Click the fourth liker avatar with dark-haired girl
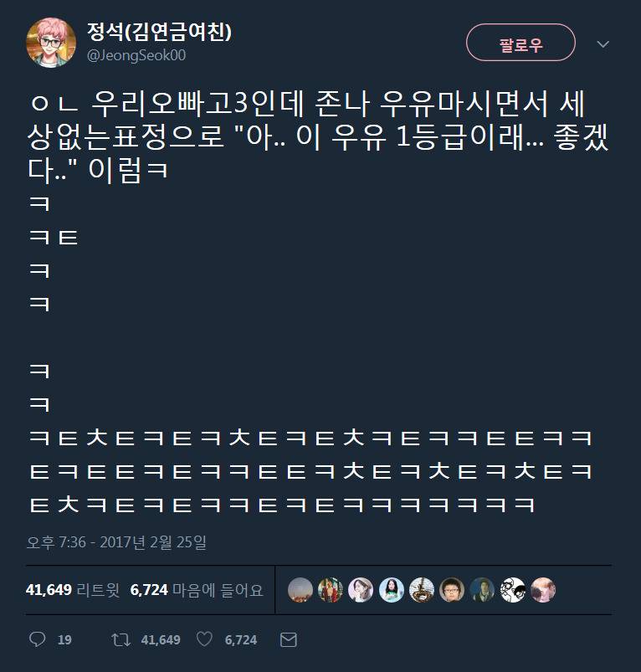Image resolution: width=641 pixels, height=672 pixels. (391, 590)
